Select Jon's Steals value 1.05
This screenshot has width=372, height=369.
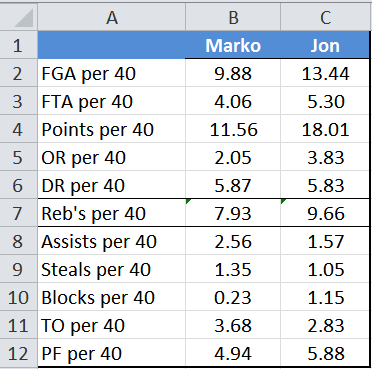pyautogui.click(x=325, y=269)
